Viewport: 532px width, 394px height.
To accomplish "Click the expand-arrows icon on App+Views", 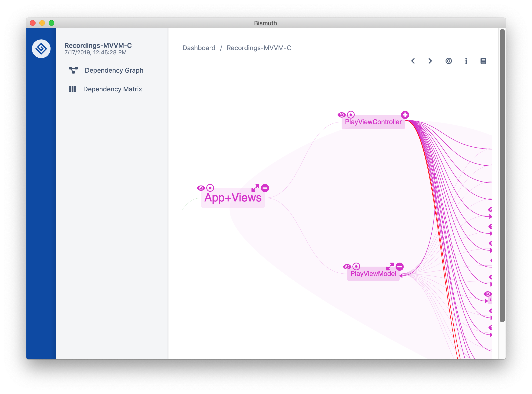I will [255, 188].
